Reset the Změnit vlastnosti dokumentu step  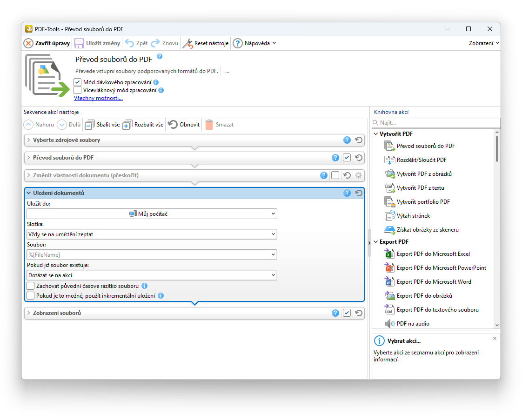point(347,175)
